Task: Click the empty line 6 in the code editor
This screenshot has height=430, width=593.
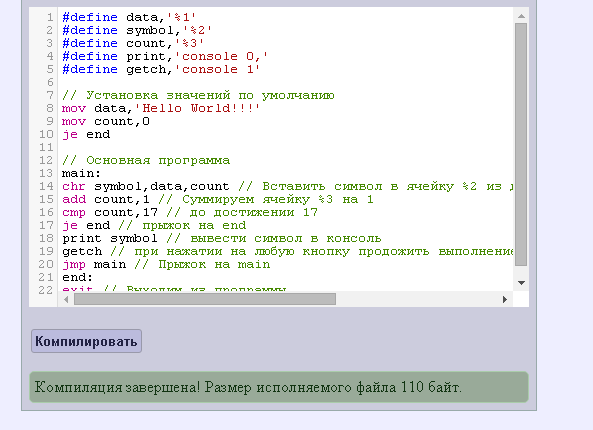Action: tap(287, 82)
